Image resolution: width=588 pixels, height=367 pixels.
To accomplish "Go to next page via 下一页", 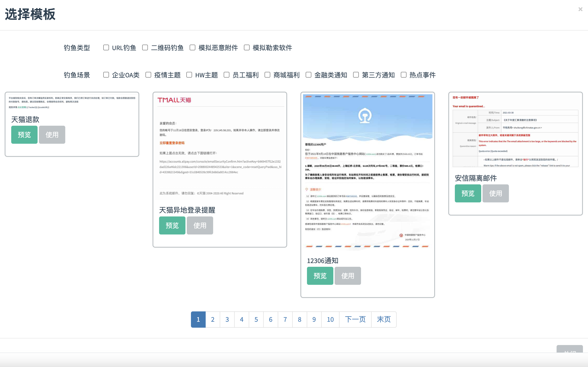I will 355,320.
